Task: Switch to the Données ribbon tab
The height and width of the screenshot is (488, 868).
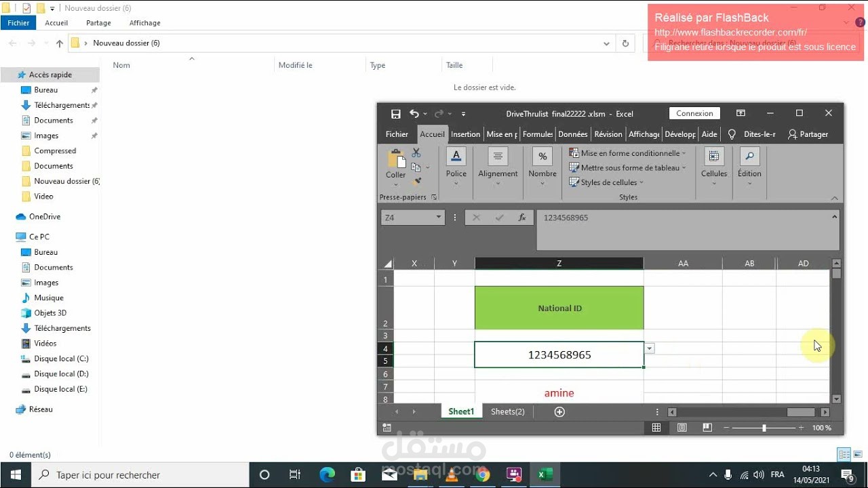Action: 573,134
